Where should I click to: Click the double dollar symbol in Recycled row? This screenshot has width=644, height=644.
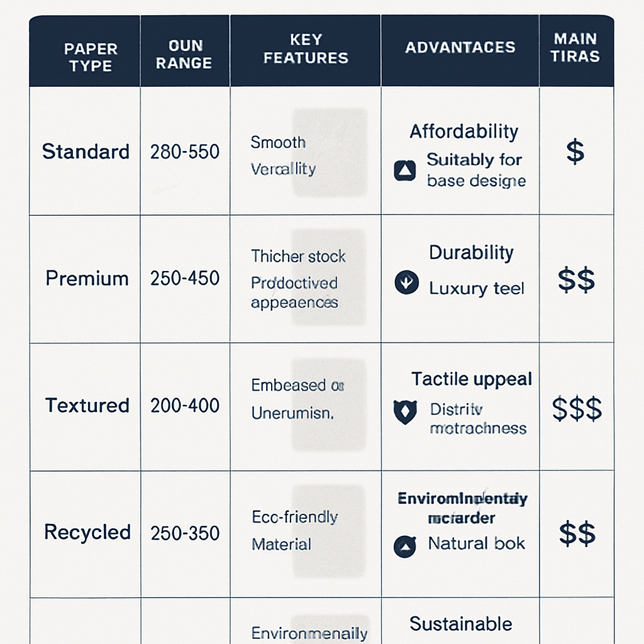[x=577, y=533]
